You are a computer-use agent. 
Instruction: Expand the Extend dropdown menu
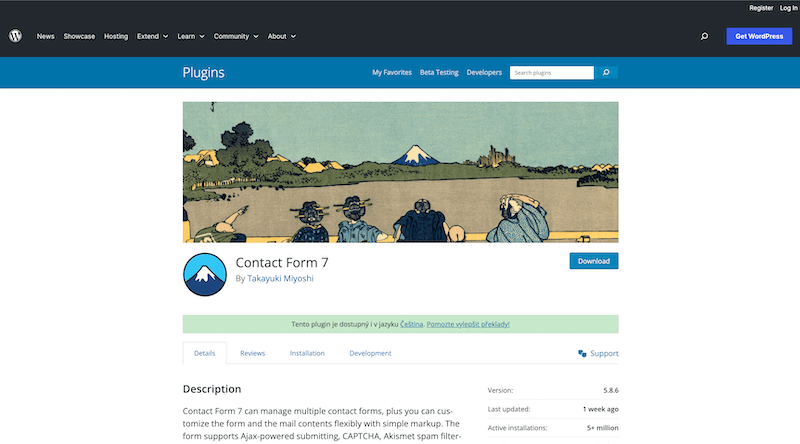[152, 36]
